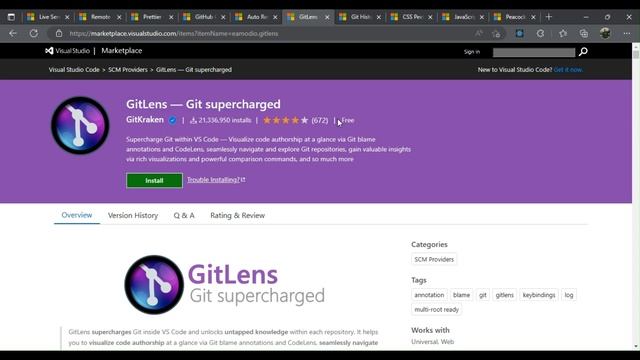Image resolution: width=640 pixels, height=360 pixels.
Task: Open the Q & A tab
Action: (184, 216)
